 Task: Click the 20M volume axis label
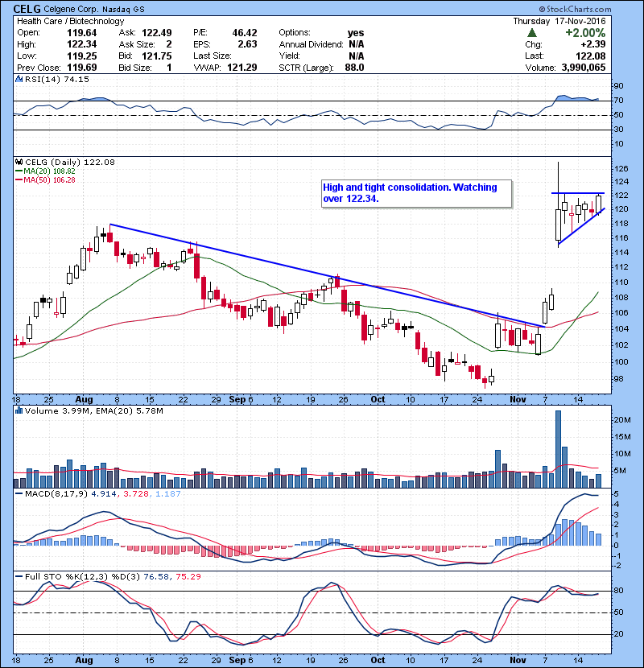click(622, 420)
